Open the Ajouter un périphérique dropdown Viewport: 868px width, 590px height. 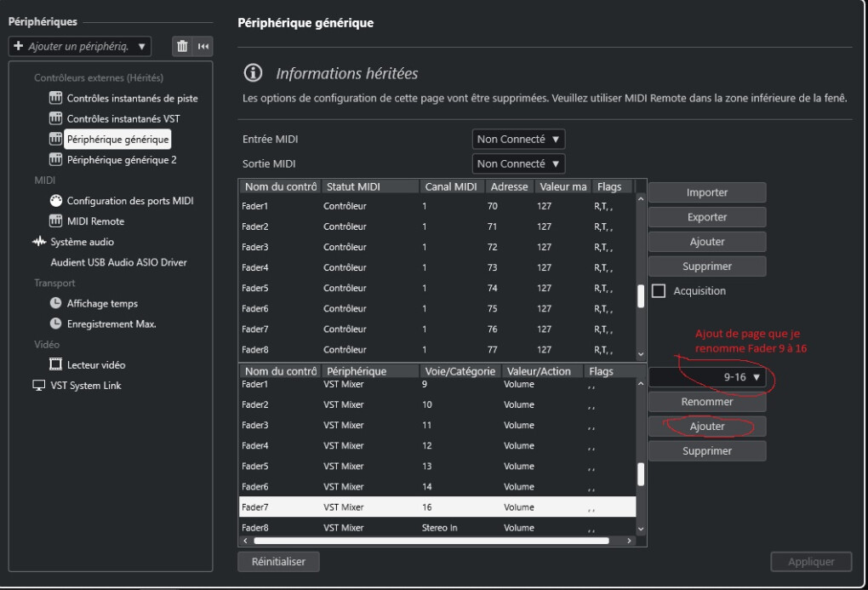80,45
